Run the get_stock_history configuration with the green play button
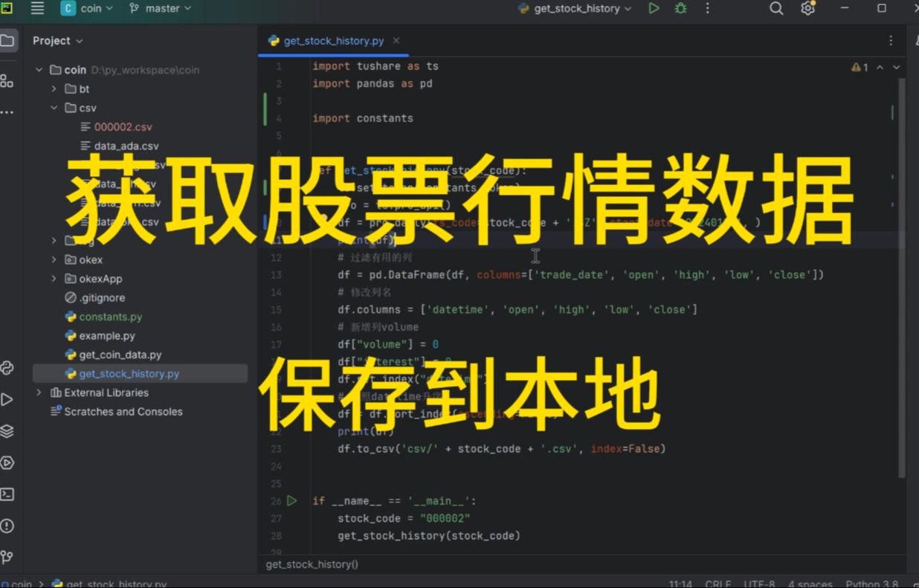Image resolution: width=919 pixels, height=588 pixels. click(x=654, y=8)
